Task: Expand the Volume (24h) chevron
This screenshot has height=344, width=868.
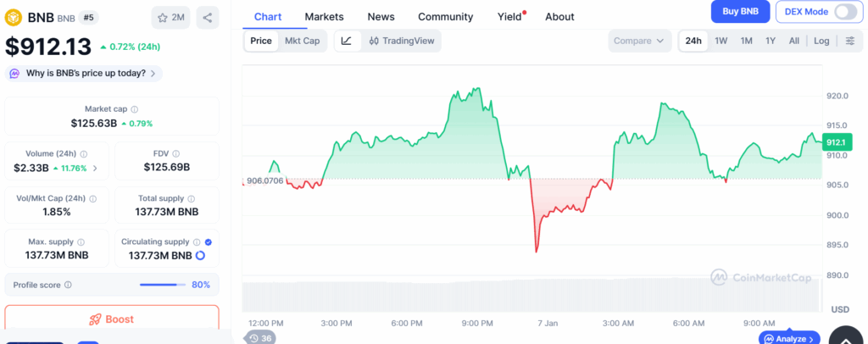Action: point(95,168)
